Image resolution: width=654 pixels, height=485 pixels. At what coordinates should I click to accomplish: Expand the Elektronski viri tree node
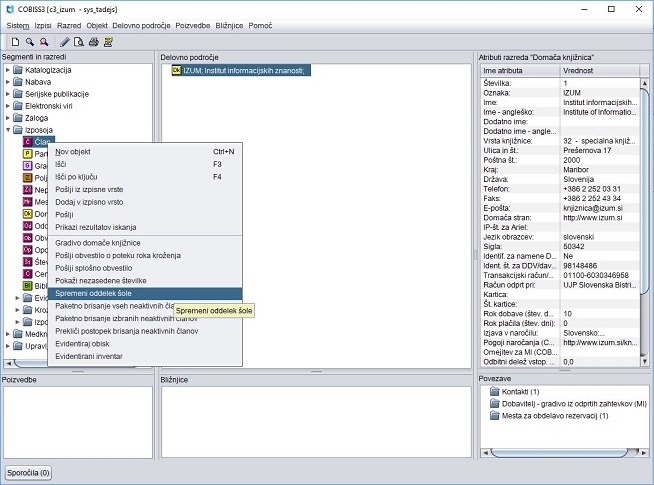click(8, 106)
